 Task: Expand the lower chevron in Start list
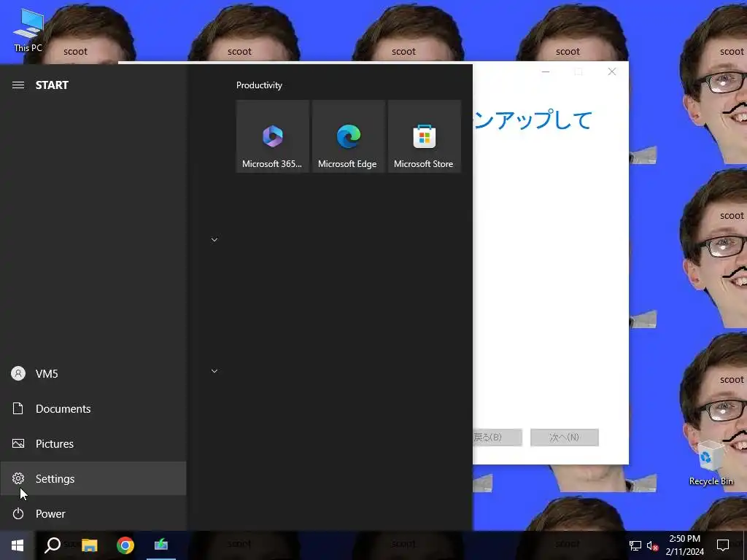coord(214,371)
